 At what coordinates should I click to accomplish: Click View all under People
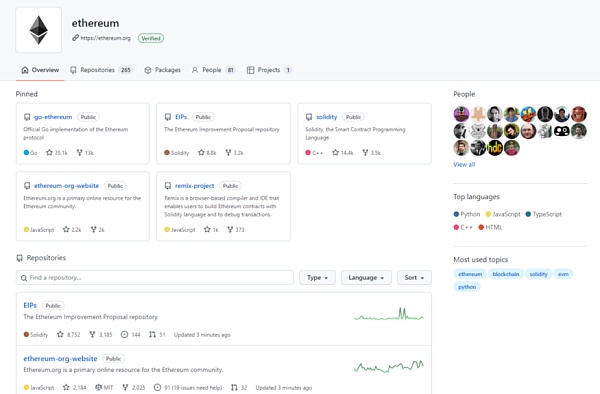click(464, 164)
